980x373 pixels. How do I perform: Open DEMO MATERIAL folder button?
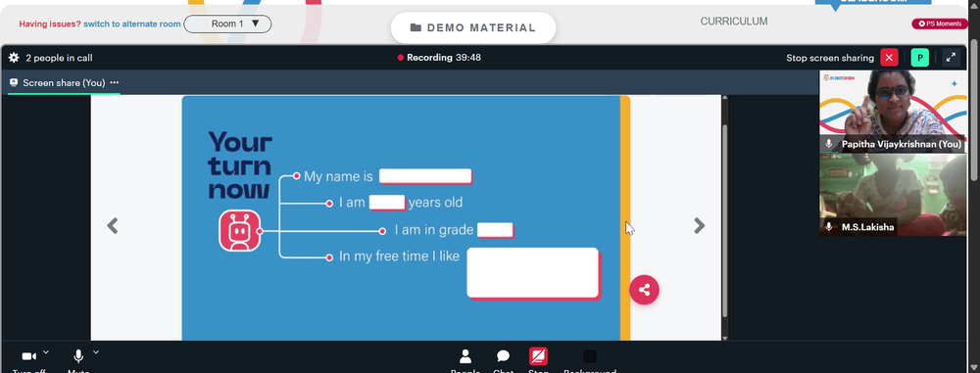473,27
